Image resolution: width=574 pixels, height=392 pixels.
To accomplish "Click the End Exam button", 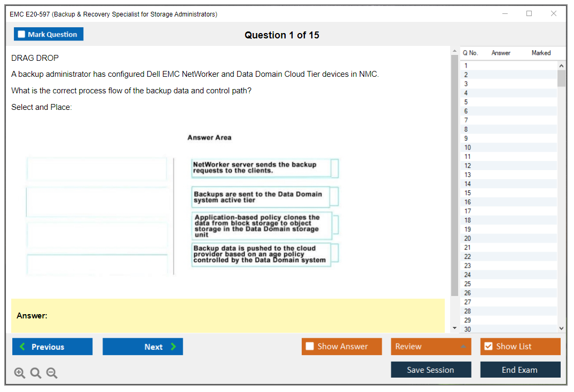I will pyautogui.click(x=520, y=370).
